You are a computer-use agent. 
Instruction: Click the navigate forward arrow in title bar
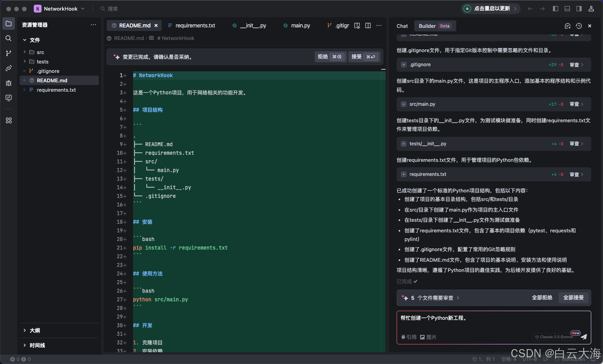pyautogui.click(x=542, y=9)
